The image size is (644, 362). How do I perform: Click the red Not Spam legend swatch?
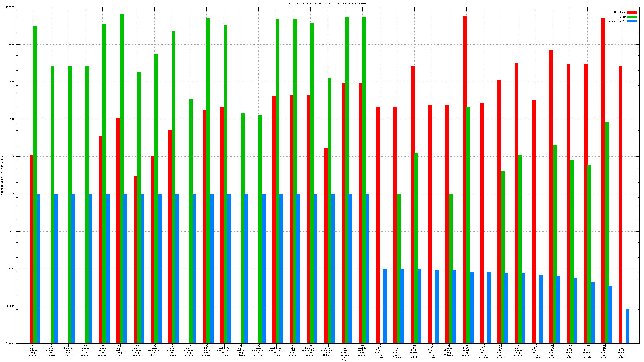pos(632,12)
